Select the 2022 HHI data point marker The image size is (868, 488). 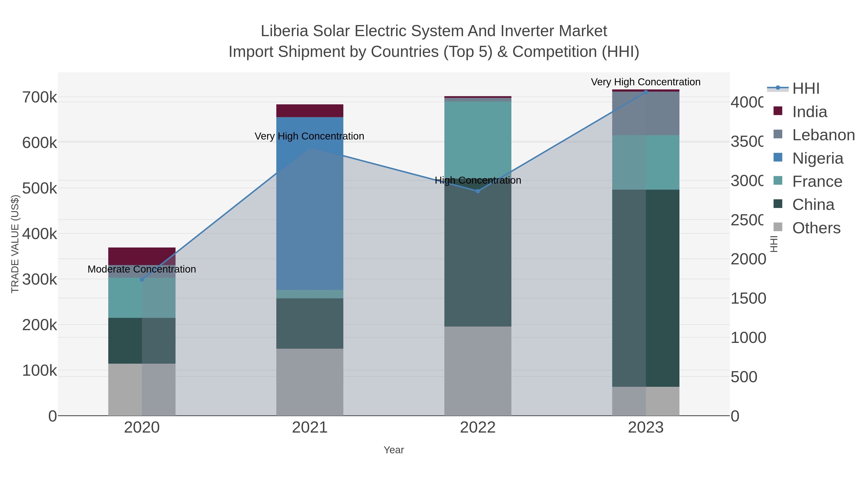tap(477, 191)
